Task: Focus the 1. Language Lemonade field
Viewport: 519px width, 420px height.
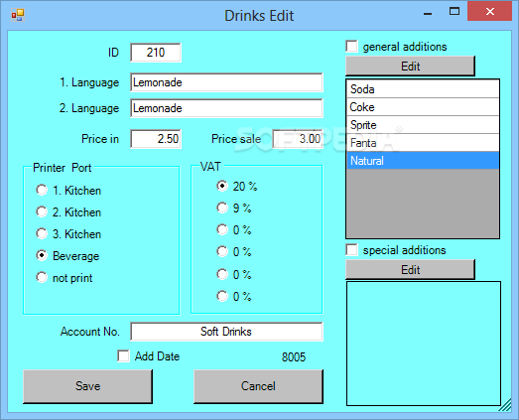Action: [226, 82]
